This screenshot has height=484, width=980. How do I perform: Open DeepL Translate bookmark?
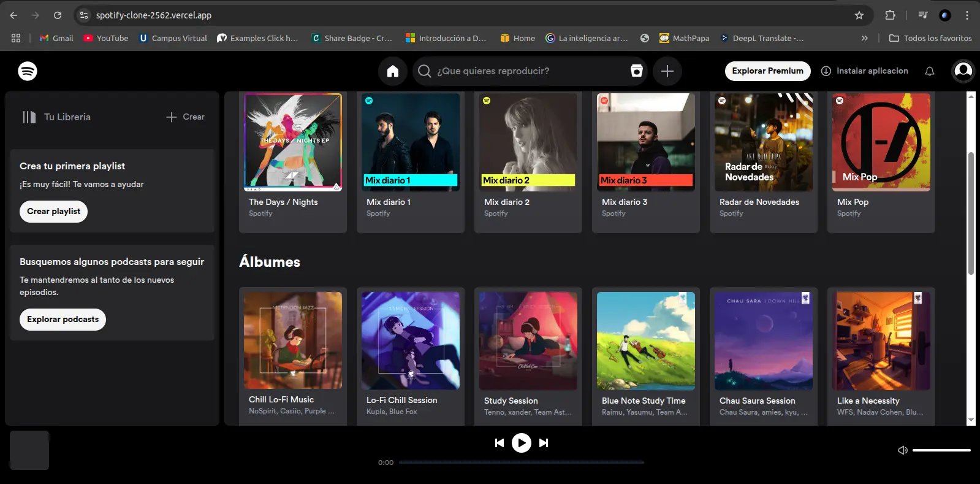[762, 38]
